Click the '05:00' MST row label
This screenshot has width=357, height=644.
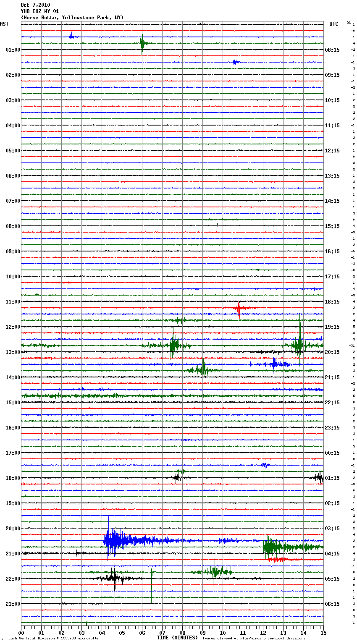coord(13,151)
